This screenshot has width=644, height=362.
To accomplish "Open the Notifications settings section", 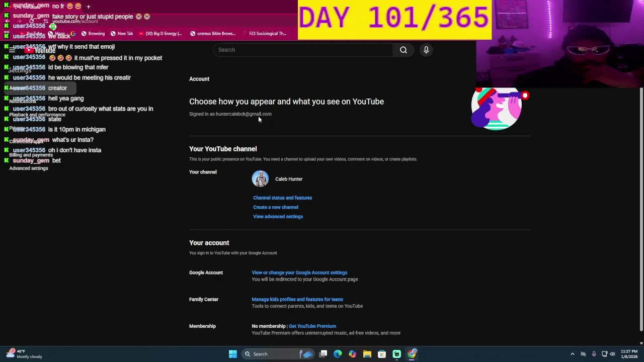I will pos(23,101).
